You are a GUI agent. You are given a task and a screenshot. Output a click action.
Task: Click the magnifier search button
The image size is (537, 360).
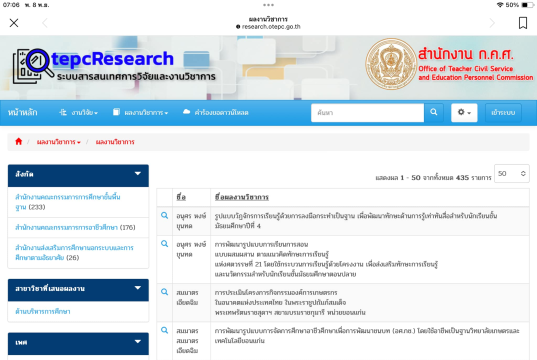pos(434,113)
